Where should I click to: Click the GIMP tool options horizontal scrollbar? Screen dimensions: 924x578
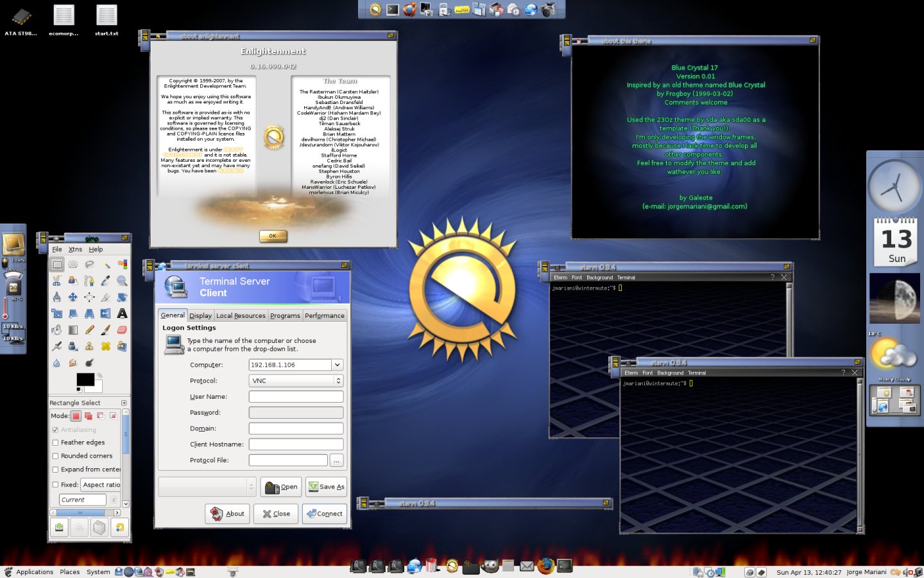point(85,512)
